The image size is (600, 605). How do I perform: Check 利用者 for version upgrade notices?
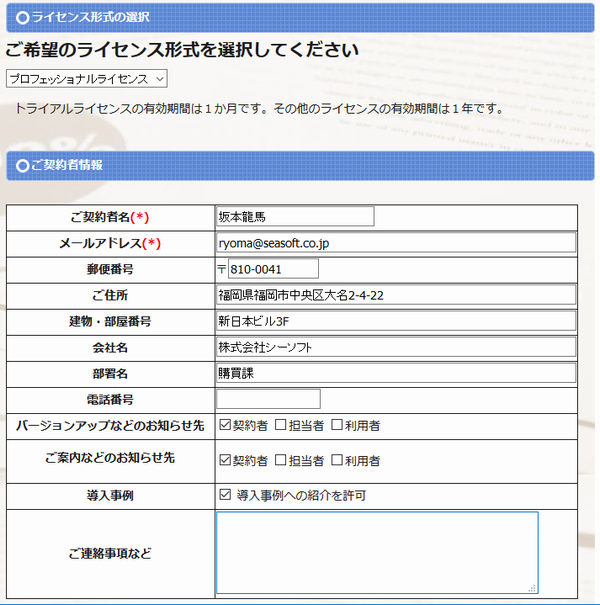click(337, 426)
